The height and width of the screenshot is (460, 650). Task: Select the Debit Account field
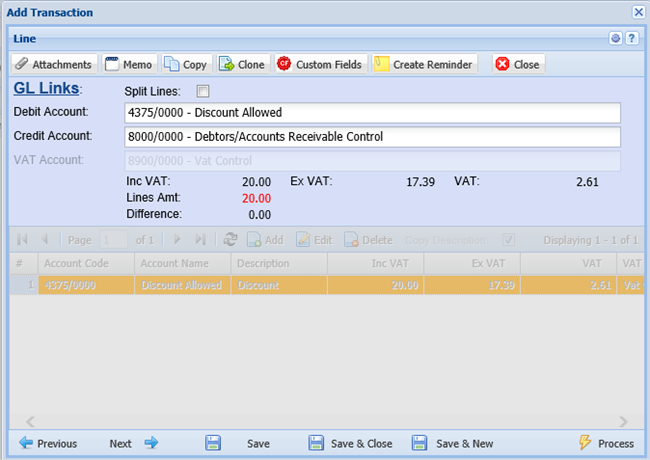click(372, 112)
